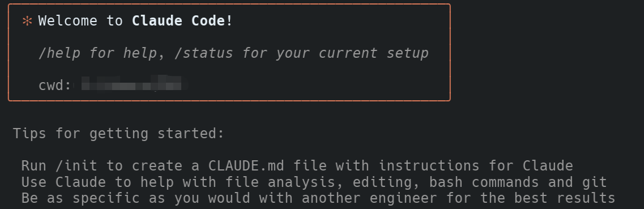Click the /help command text
Screen dimensions: 644x209
[59, 53]
